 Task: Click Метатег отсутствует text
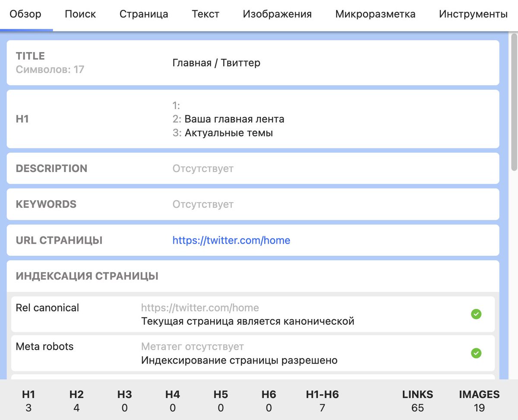(193, 347)
